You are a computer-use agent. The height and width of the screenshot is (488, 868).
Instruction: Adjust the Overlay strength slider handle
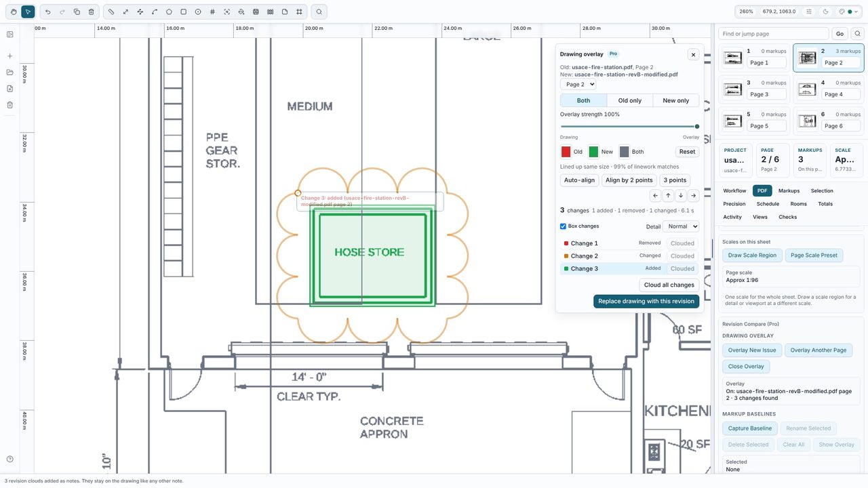pos(696,126)
